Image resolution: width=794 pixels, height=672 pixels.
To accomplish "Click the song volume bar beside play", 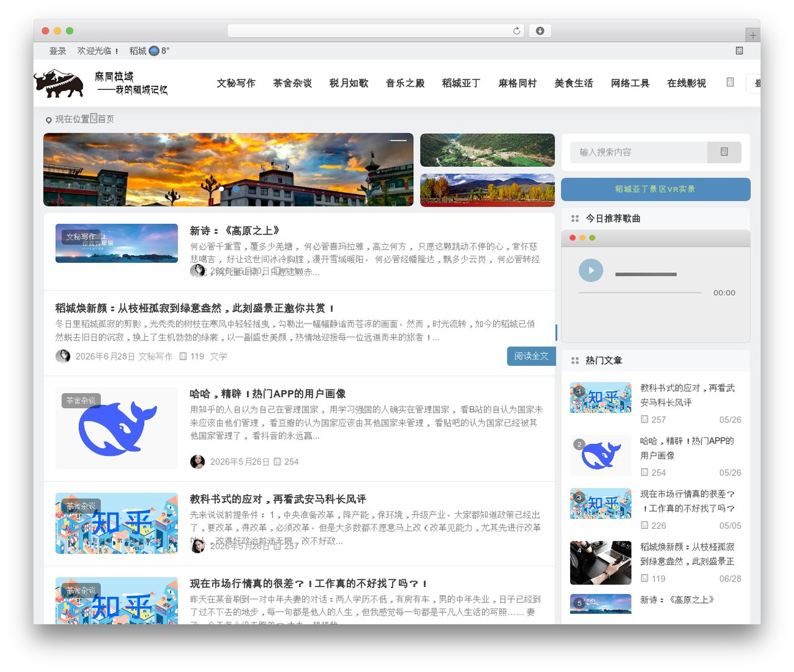I will pyautogui.click(x=646, y=274).
